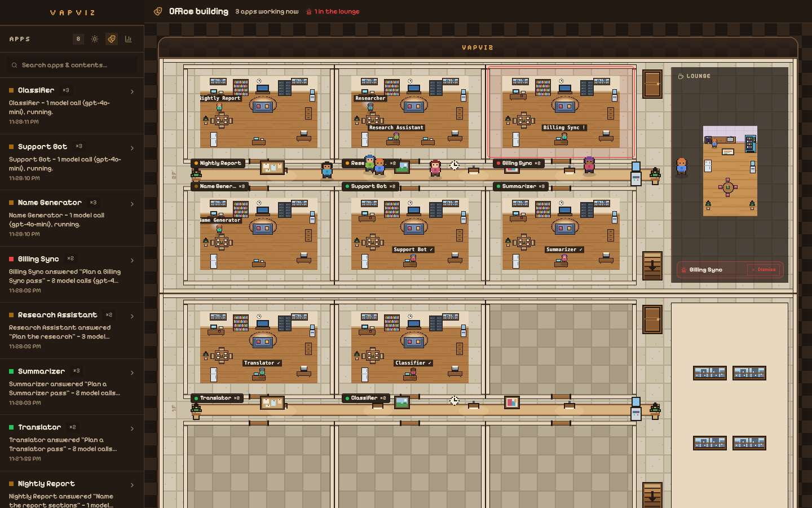Image resolution: width=812 pixels, height=508 pixels.
Task: Click the red framed picture on 1F
Action: 511,402
